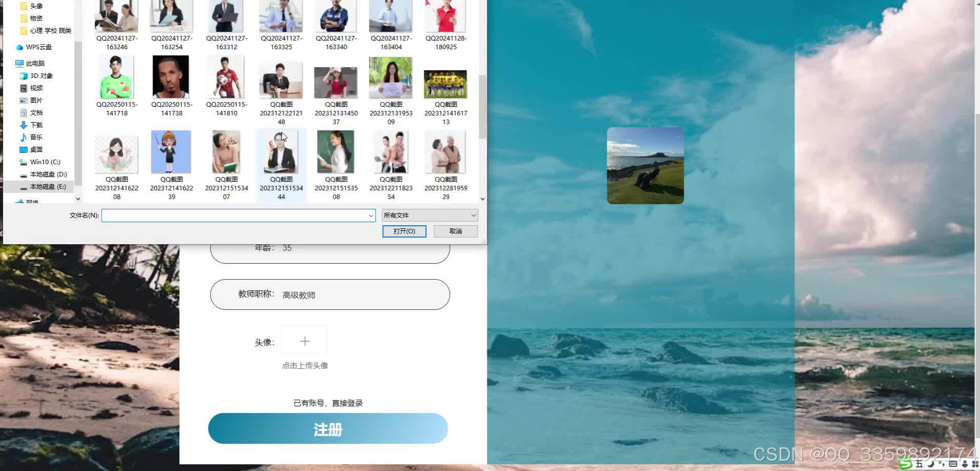Select the 头像 folder
This screenshot has height=471, width=980.
(x=36, y=6)
